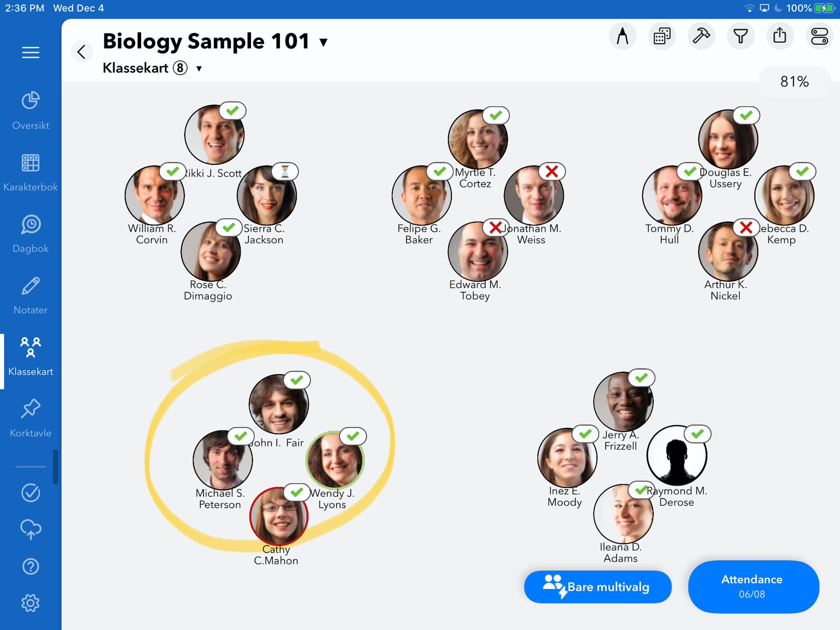The height and width of the screenshot is (630, 840).
Task: Click the help question mark icon
Action: point(30,566)
